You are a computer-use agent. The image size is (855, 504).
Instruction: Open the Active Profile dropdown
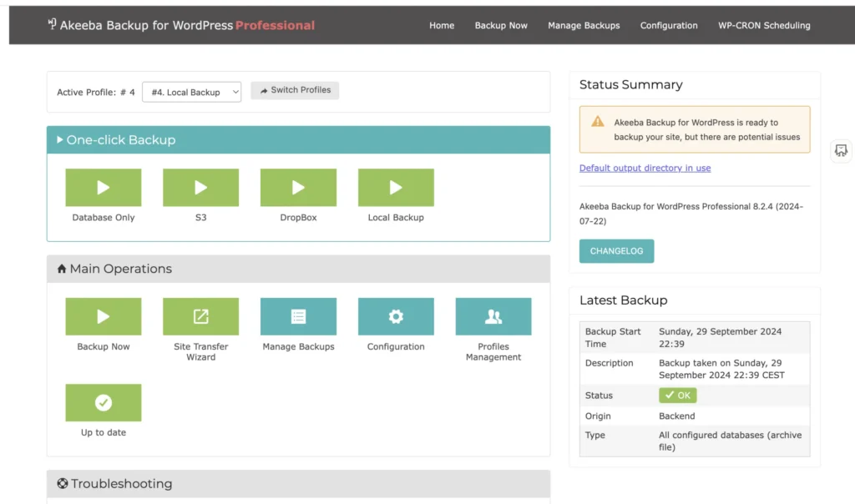(x=191, y=92)
